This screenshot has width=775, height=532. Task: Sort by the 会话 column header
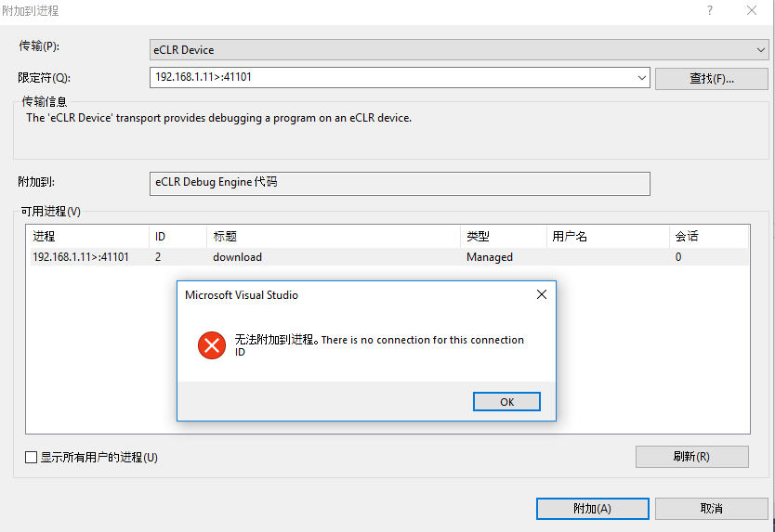709,237
